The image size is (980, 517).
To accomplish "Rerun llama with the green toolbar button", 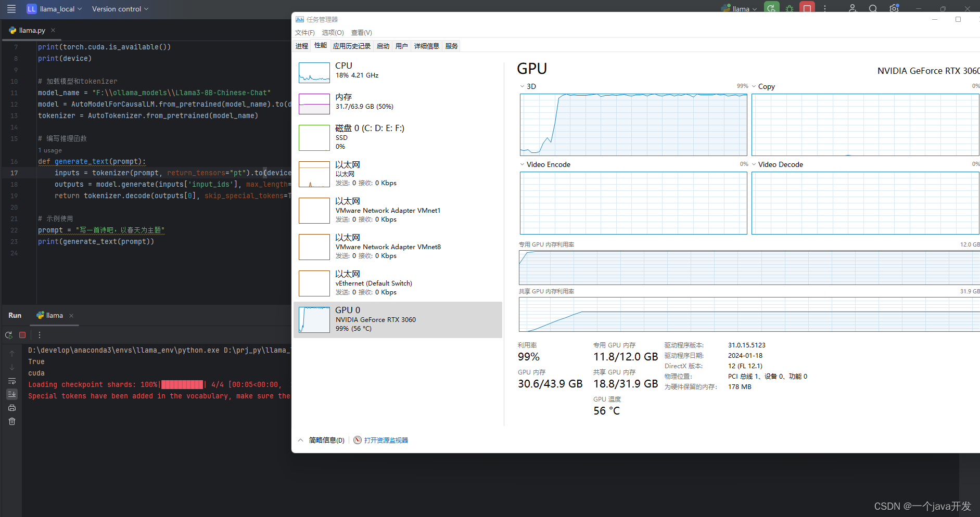I will [772, 8].
